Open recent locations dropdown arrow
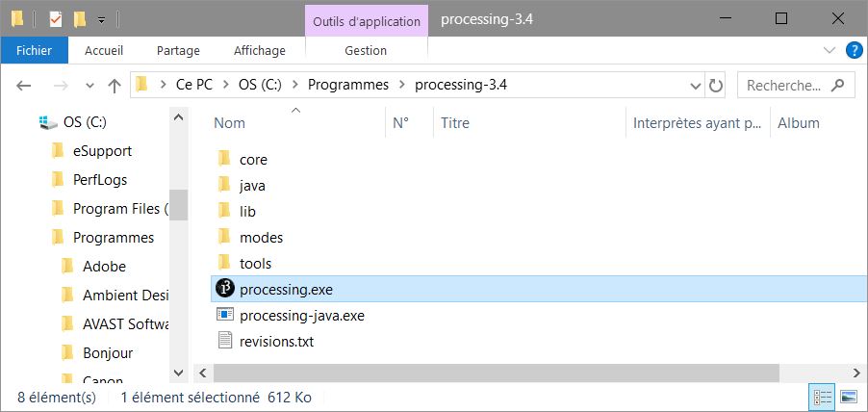 [x=90, y=86]
